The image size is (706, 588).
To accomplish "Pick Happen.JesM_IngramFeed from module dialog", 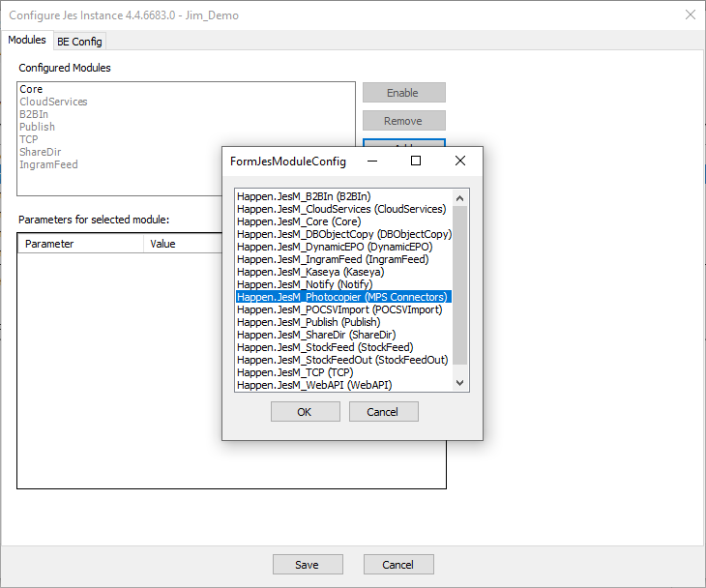I will (333, 259).
